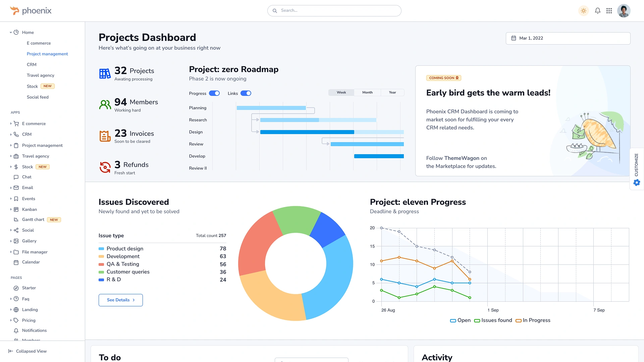Click the Collapsed View arrow icon
The height and width of the screenshot is (362, 644).
(x=10, y=351)
